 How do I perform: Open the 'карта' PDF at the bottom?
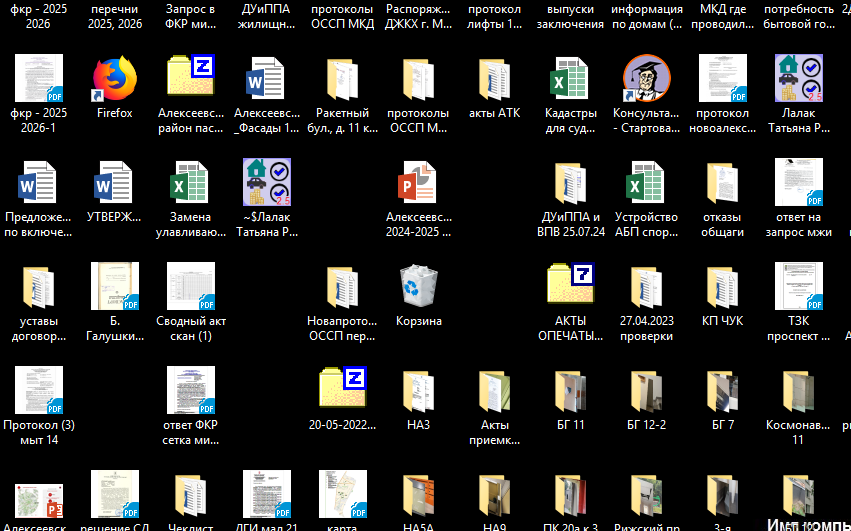click(x=342, y=494)
